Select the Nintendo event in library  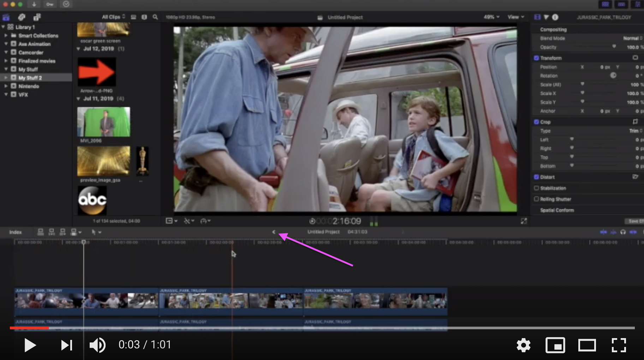pos(29,86)
